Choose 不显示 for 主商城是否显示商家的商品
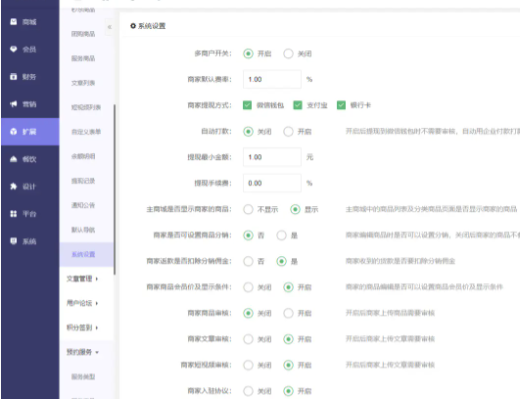The image size is (520, 399). coord(248,209)
